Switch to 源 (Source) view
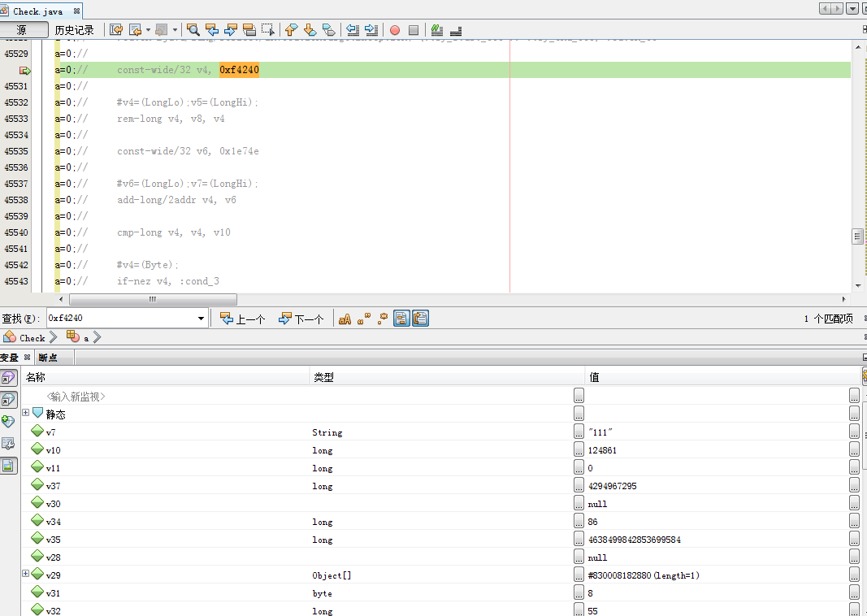Image resolution: width=867 pixels, height=616 pixels. (24, 30)
